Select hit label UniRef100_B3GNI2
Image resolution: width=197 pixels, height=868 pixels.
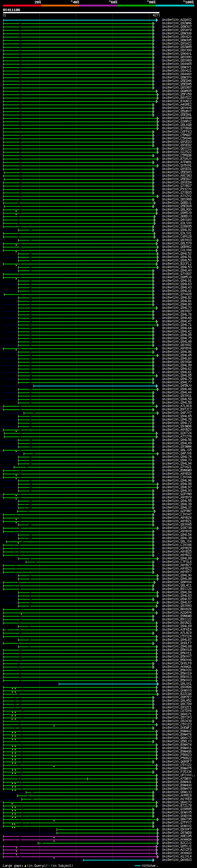177,101
